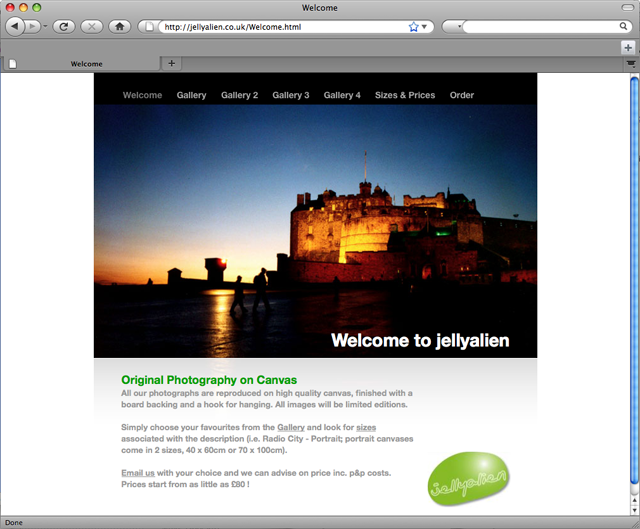Bookmark this page with the star icon

pos(413,27)
